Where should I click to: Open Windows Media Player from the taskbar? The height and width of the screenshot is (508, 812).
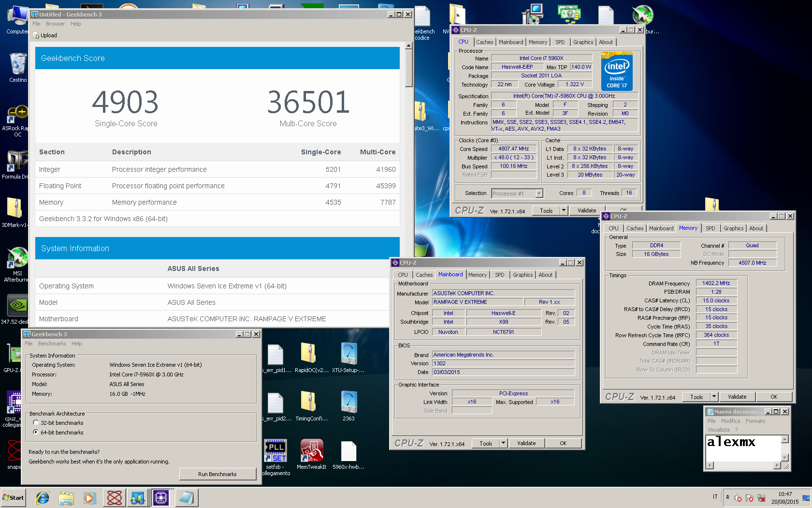[x=90, y=497]
